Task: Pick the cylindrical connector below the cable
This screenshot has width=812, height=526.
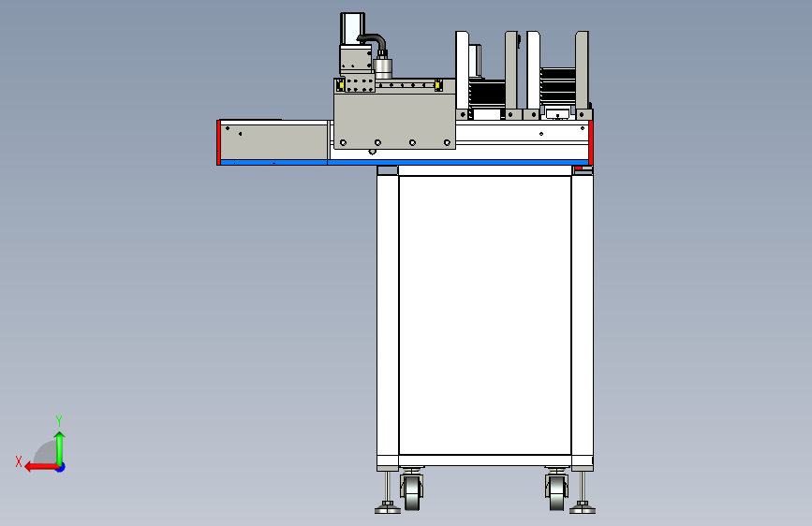Action: click(383, 68)
